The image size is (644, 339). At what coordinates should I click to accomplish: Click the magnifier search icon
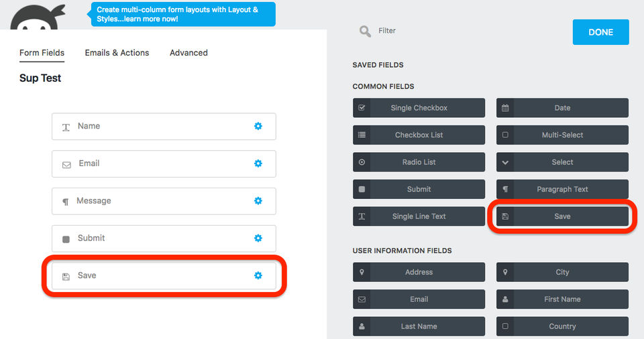(x=365, y=31)
